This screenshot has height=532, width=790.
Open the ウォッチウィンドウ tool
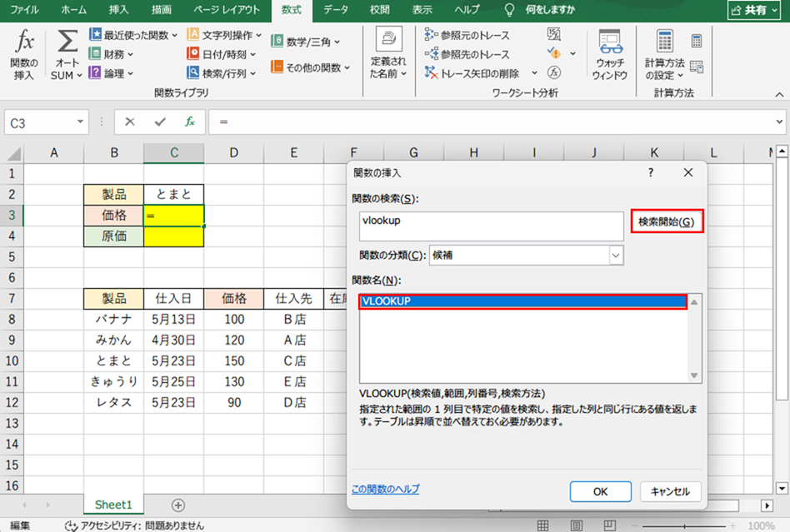[609, 55]
